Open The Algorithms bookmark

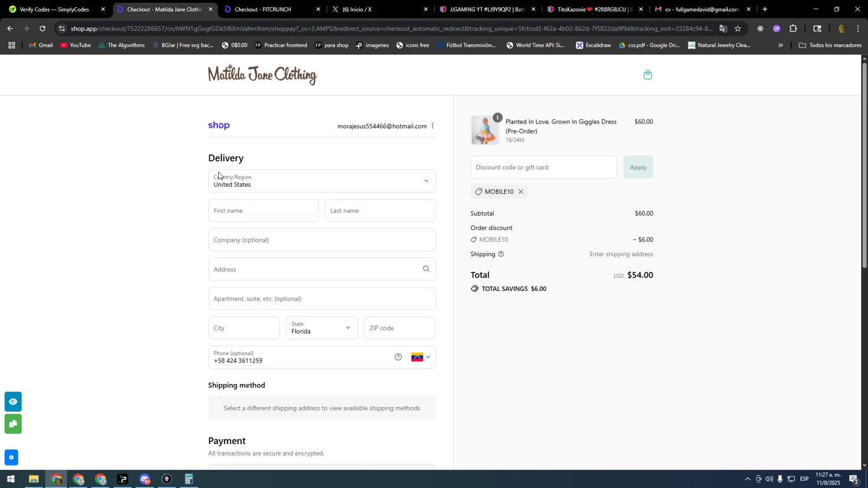coord(122,45)
